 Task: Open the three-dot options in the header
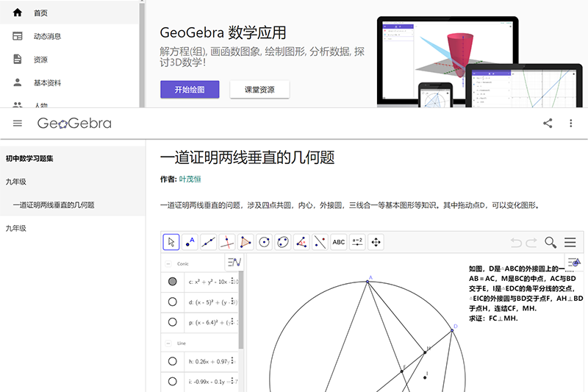point(571,123)
